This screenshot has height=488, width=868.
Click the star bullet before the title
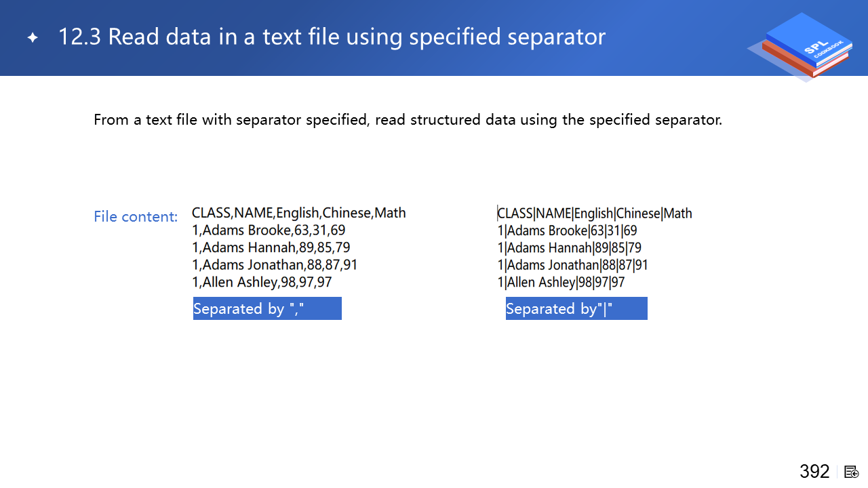pos(33,37)
